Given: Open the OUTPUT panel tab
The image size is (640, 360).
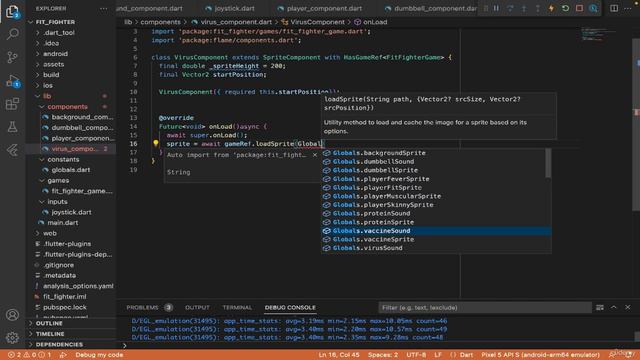Looking at the screenshot, I should [x=197, y=307].
